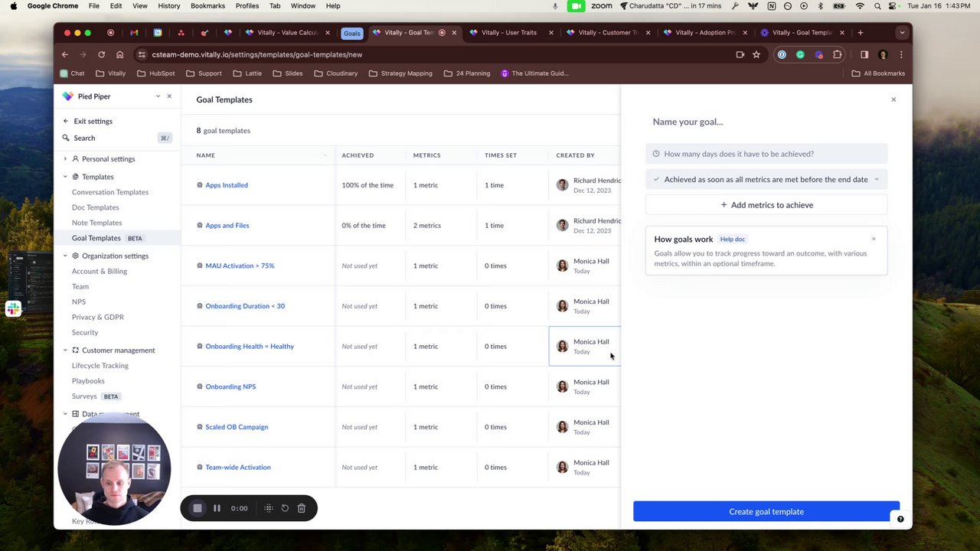Close the Pied Piper sidebar panel
Viewport: 980px width, 551px height.
[x=169, y=96]
